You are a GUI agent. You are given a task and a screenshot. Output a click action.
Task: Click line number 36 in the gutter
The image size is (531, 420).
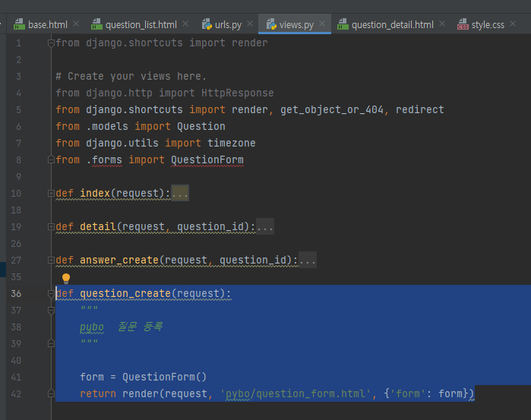coord(16,294)
